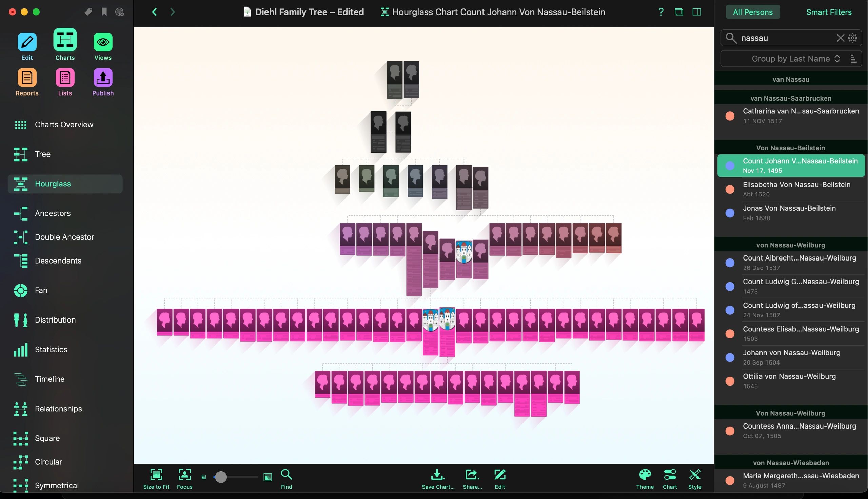
Task: Open the Style tools
Action: click(694, 475)
